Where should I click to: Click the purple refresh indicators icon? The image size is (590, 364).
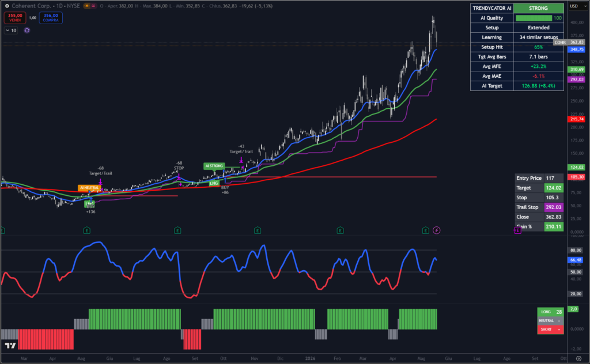point(27,31)
